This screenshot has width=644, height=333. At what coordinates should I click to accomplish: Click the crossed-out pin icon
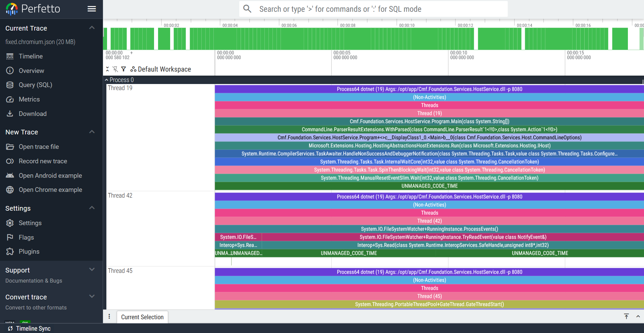[x=115, y=69]
